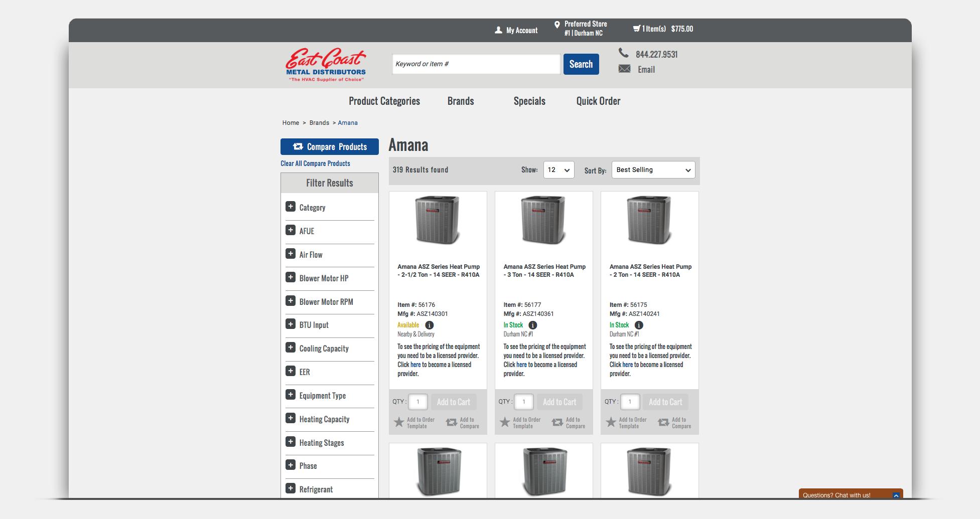Open the Sort By Best Selling dropdown
The height and width of the screenshot is (519, 980).
(x=653, y=170)
